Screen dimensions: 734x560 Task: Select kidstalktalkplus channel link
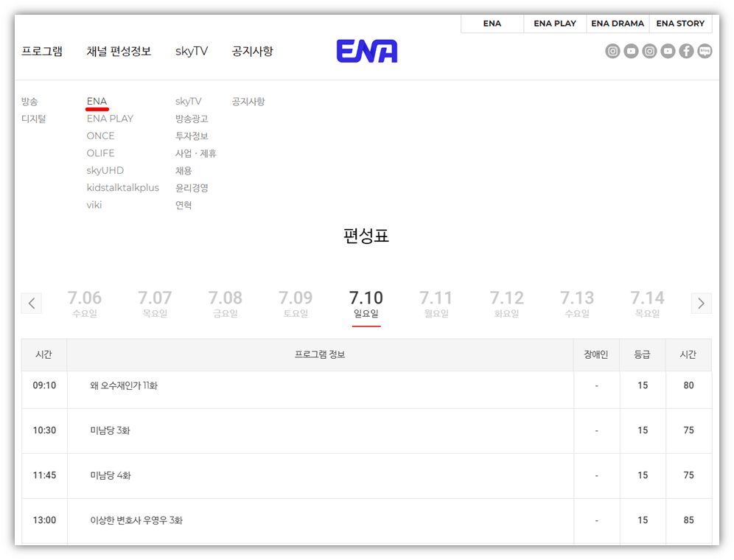122,188
